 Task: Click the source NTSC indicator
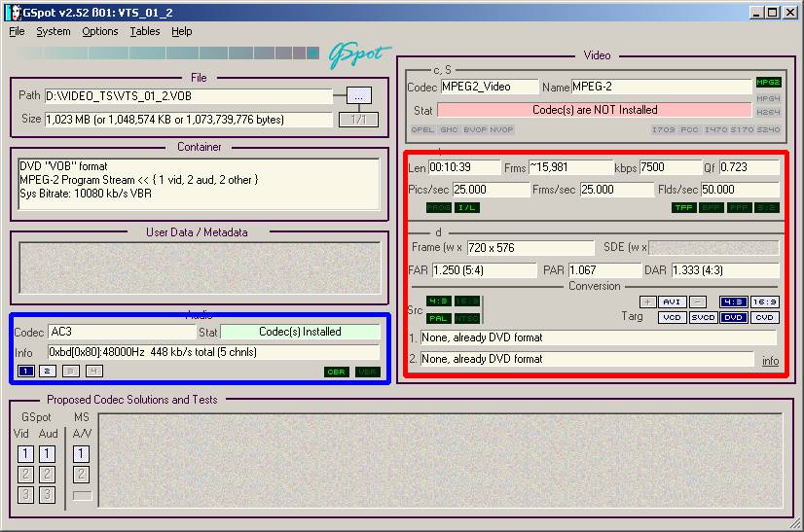466,318
